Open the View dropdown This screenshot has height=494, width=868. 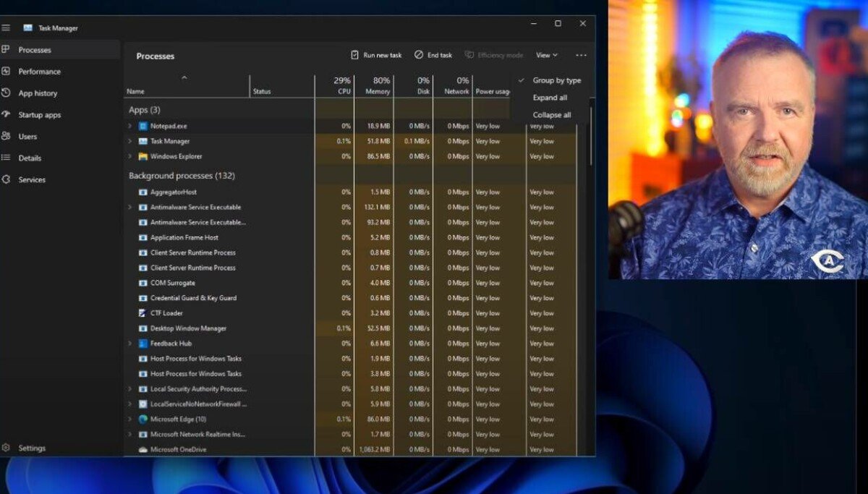point(547,55)
